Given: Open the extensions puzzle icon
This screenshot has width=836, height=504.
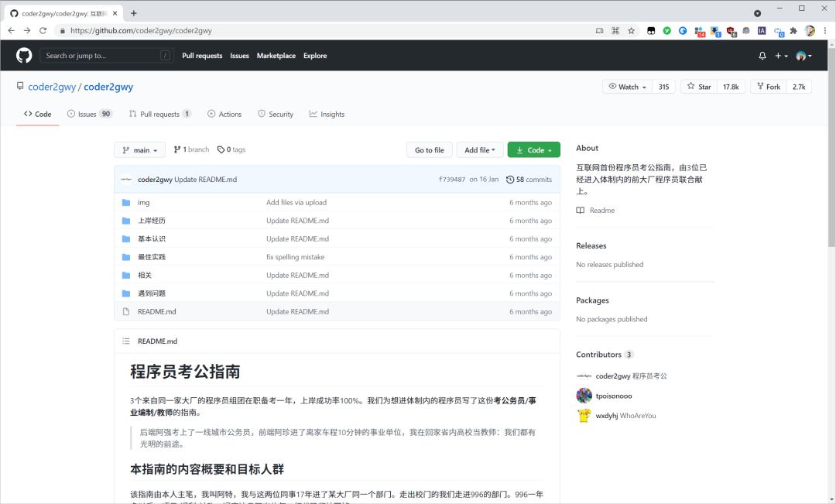Looking at the screenshot, I should tap(793, 30).
